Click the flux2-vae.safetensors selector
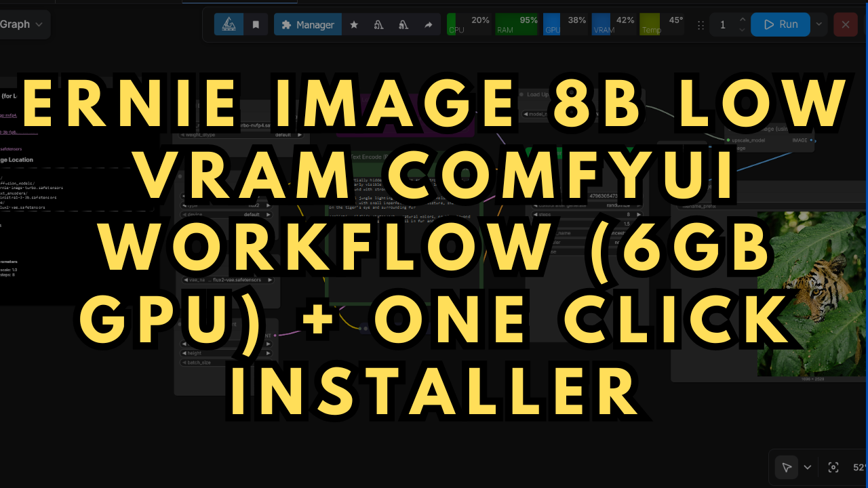Screen dimensions: 868x488 227,279
